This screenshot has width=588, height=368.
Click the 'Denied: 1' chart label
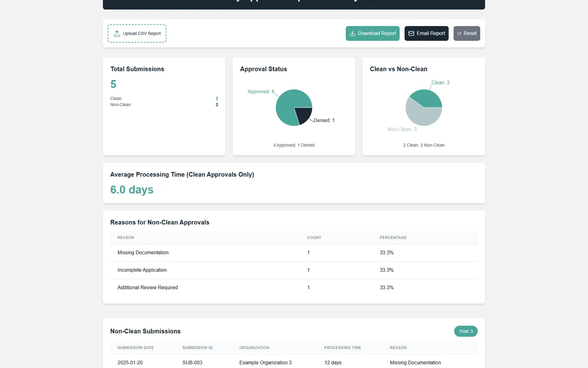324,120
